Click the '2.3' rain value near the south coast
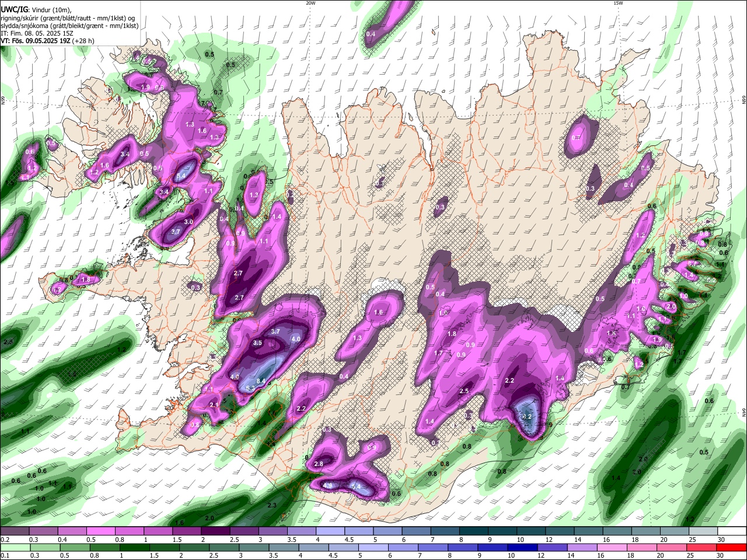The height and width of the screenshot is (560, 747). click(x=272, y=505)
